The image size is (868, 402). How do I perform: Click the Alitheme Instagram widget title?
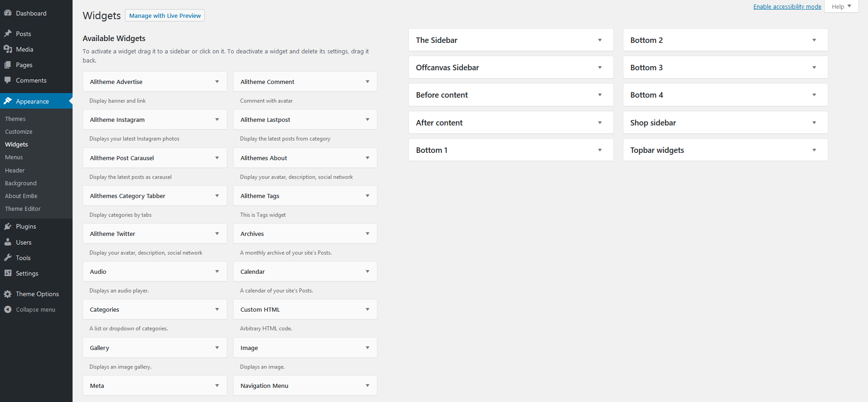117,120
